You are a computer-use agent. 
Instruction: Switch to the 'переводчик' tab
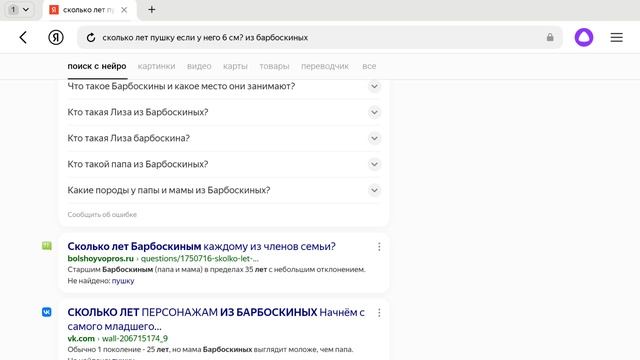tap(325, 66)
